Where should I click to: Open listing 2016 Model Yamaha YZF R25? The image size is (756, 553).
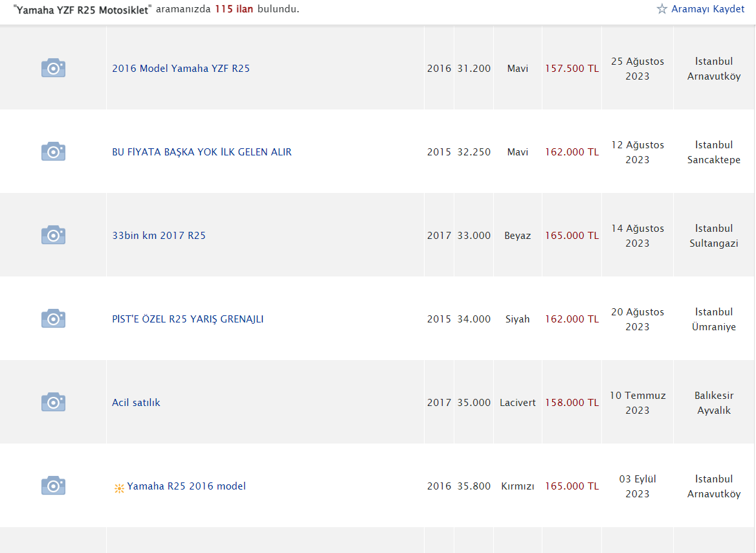coord(181,68)
